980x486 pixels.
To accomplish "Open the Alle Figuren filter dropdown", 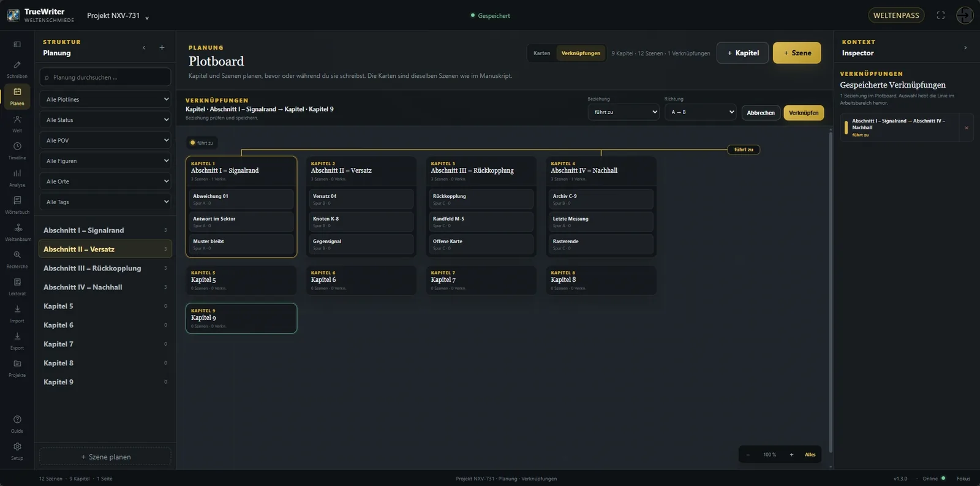I will point(105,161).
